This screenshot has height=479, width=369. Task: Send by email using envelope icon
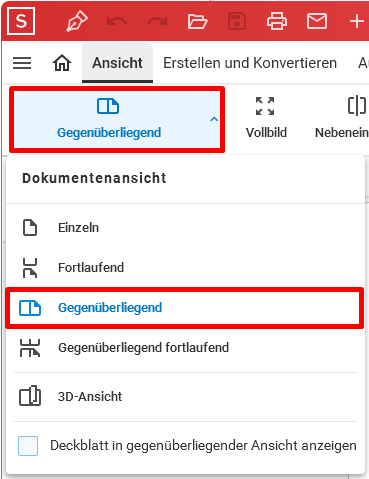point(317,21)
